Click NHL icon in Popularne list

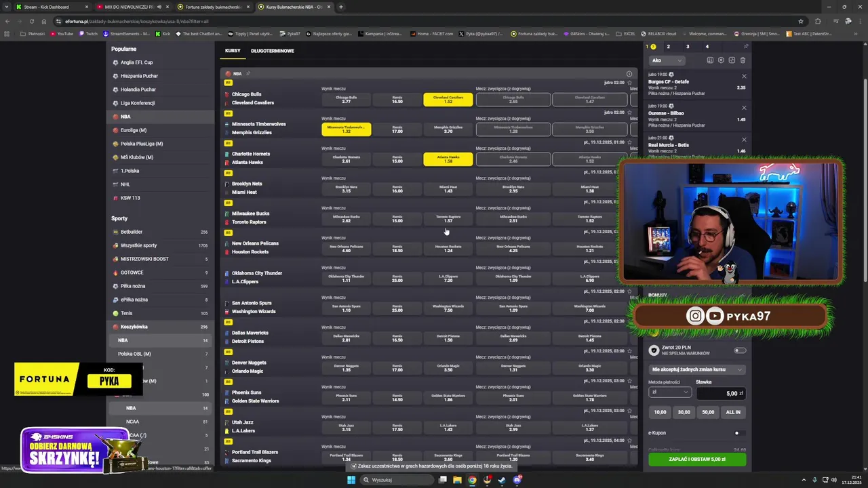tap(115, 184)
